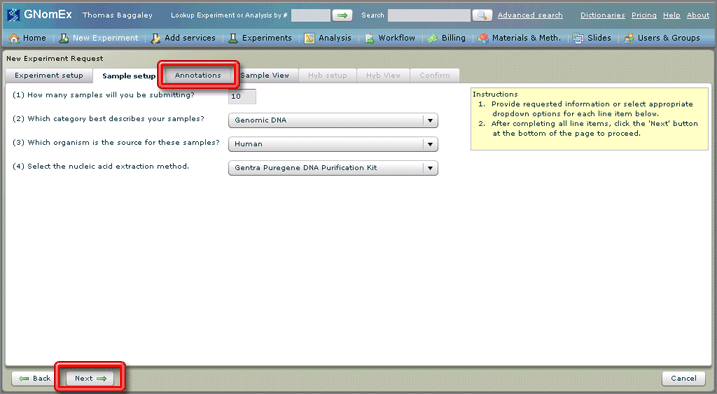717x394 pixels.
Task: Open the Dictionaries link
Action: pyautogui.click(x=602, y=15)
